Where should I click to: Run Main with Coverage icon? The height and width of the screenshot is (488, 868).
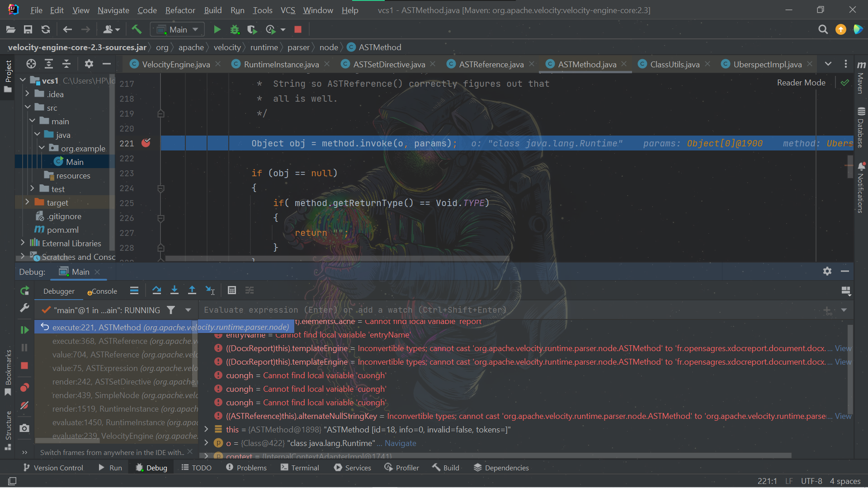252,30
